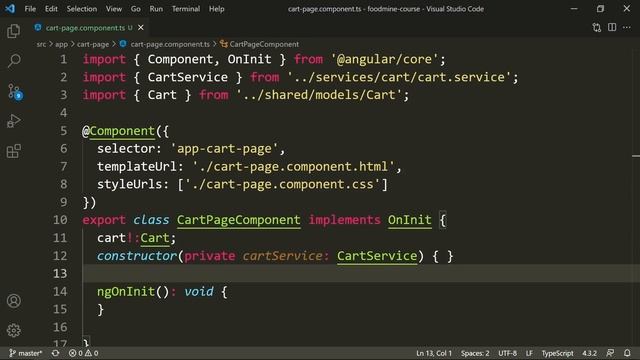
Task: Close the cart-page.component.ts tab
Action: tap(141, 27)
